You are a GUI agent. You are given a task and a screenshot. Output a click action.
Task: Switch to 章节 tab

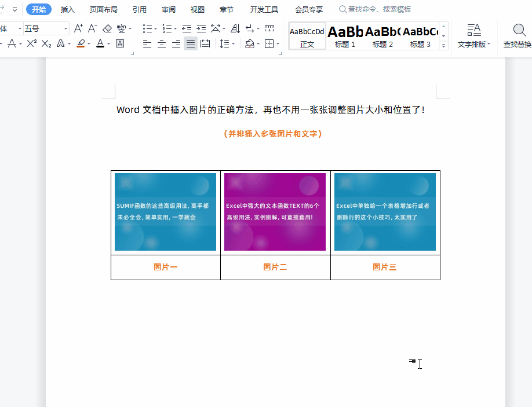(x=227, y=9)
